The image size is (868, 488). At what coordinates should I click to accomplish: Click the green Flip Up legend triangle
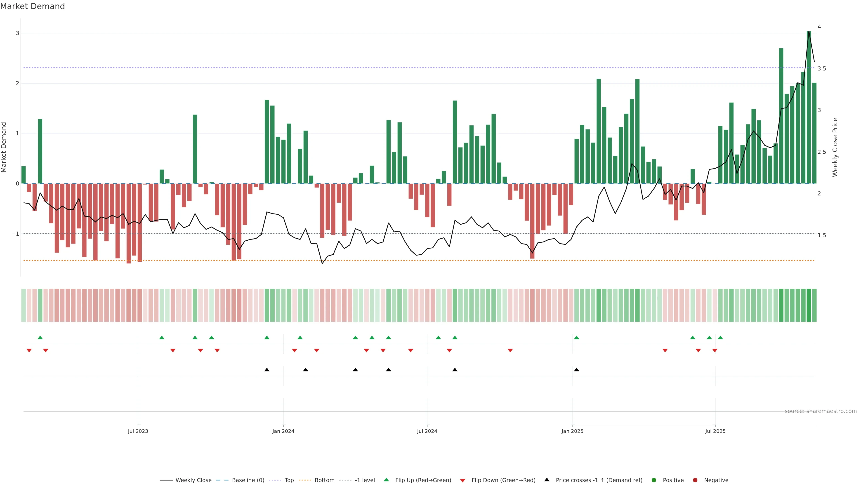coord(387,480)
